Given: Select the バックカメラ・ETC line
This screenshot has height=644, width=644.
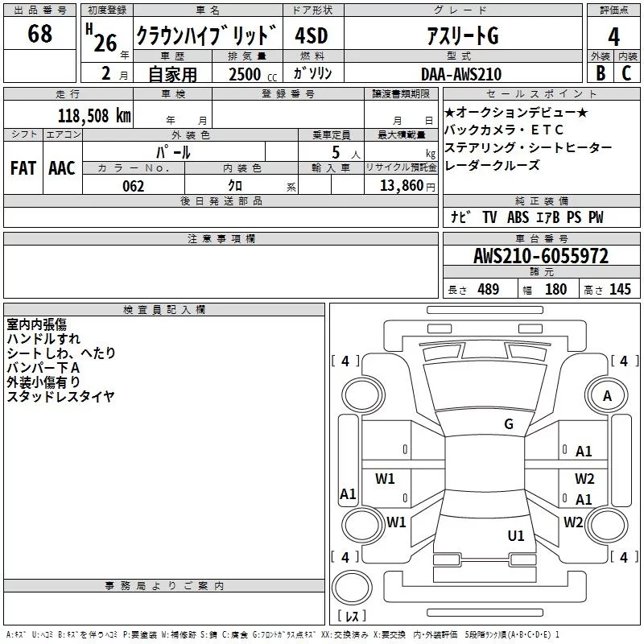Looking at the screenshot, I should (x=504, y=130).
